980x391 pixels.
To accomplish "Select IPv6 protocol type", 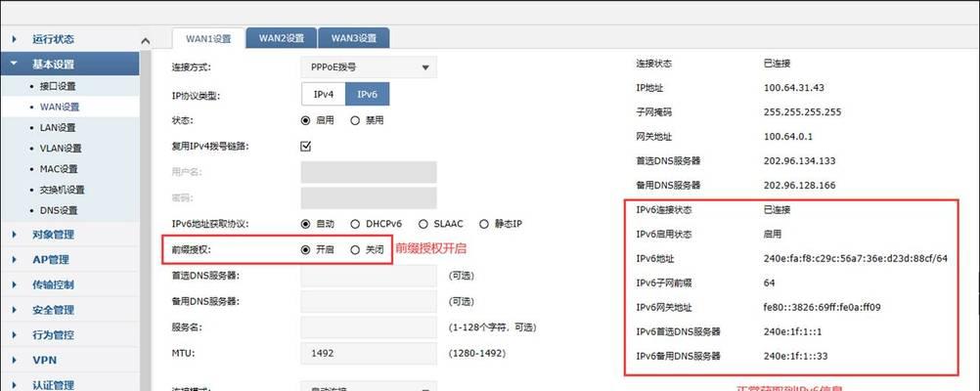I will pos(368,94).
